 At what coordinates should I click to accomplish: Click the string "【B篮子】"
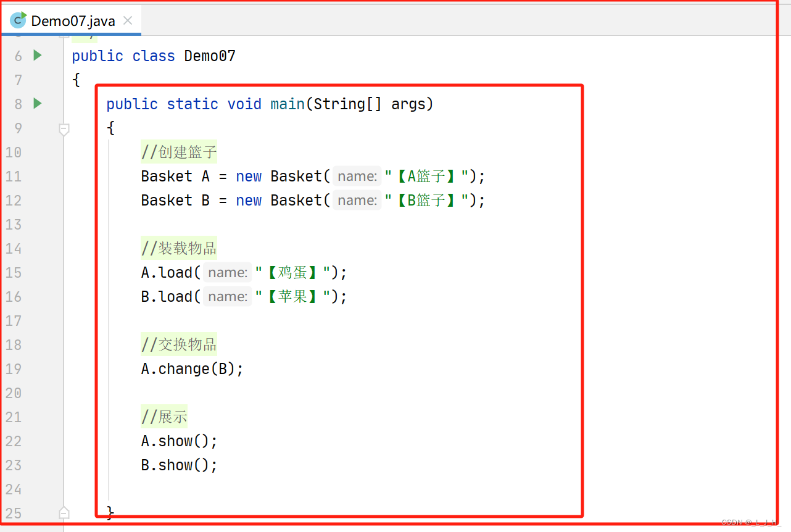426,201
